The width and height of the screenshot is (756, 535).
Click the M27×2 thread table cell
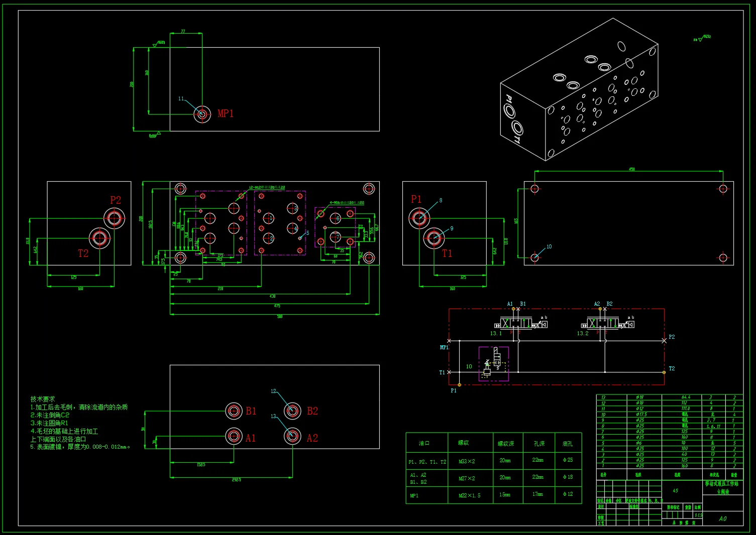click(x=467, y=478)
